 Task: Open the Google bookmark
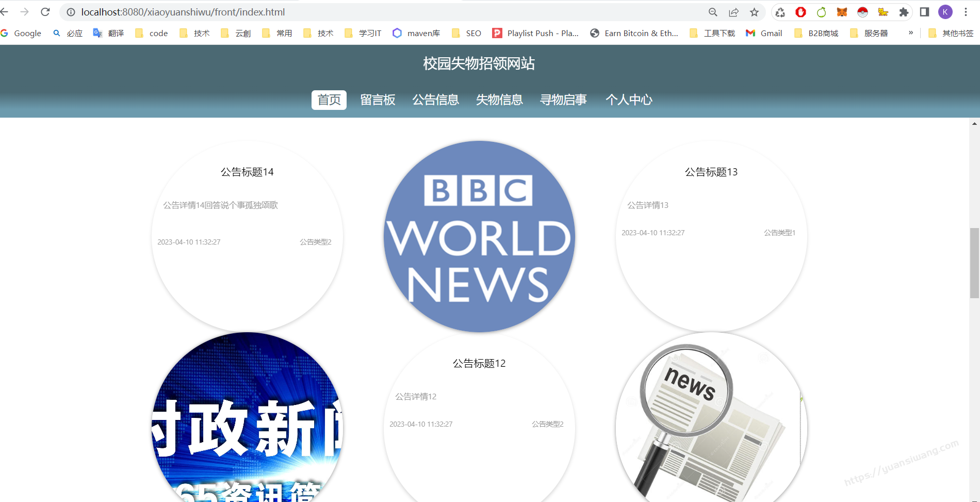[x=21, y=33]
